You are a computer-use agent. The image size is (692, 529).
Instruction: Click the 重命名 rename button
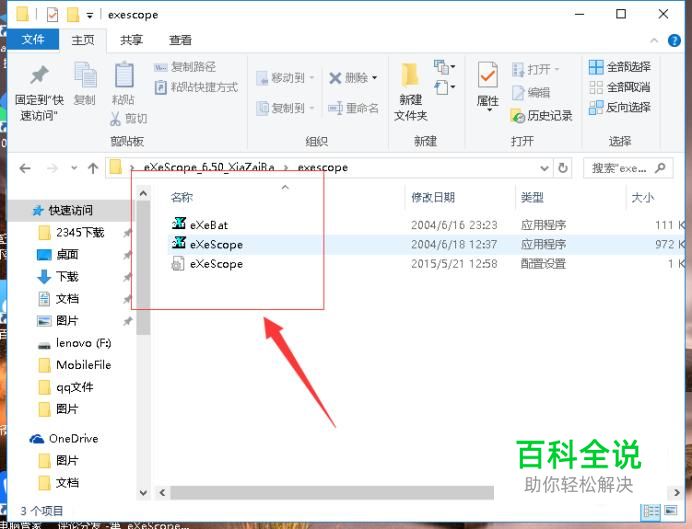click(x=353, y=108)
